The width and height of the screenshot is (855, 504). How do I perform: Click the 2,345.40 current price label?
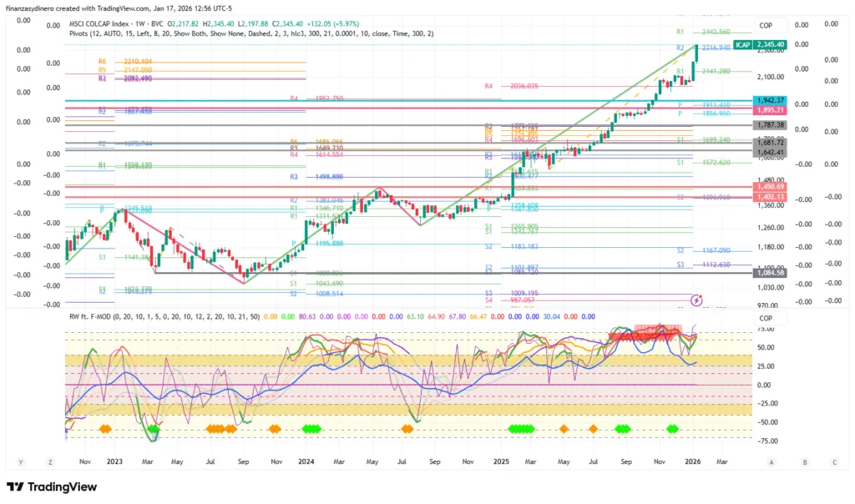coord(768,43)
